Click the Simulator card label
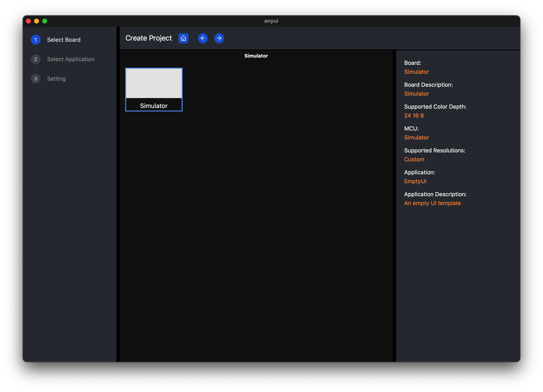This screenshot has height=392, width=543. tap(154, 106)
